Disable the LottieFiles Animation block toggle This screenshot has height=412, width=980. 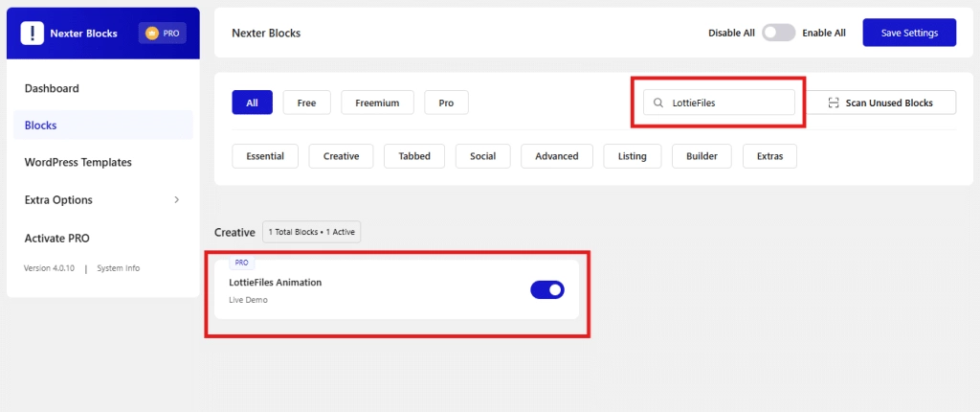click(x=546, y=289)
